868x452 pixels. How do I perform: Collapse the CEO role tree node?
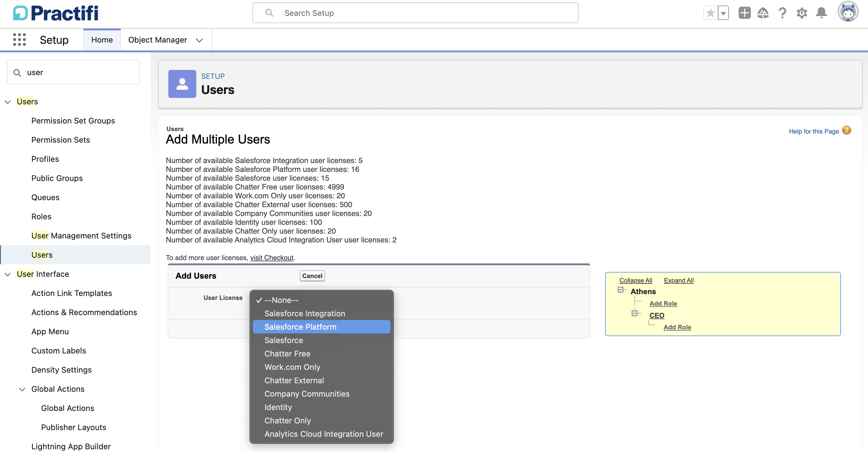point(635,313)
